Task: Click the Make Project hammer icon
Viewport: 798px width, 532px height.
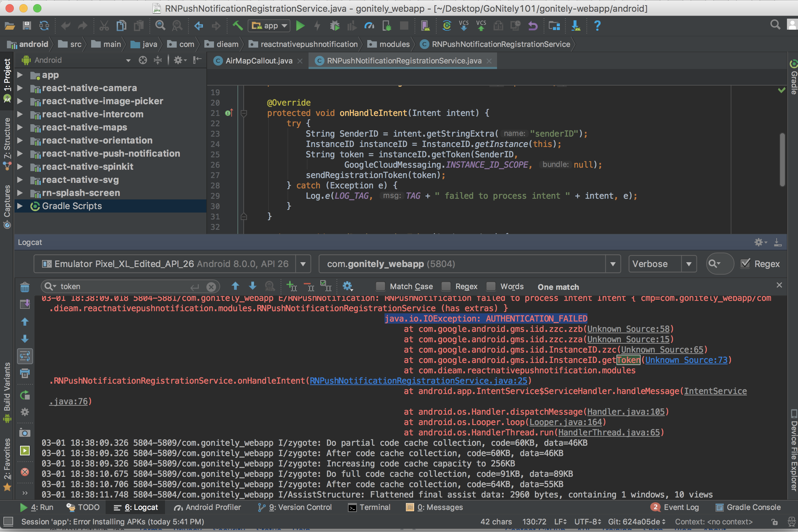Action: pos(237,26)
